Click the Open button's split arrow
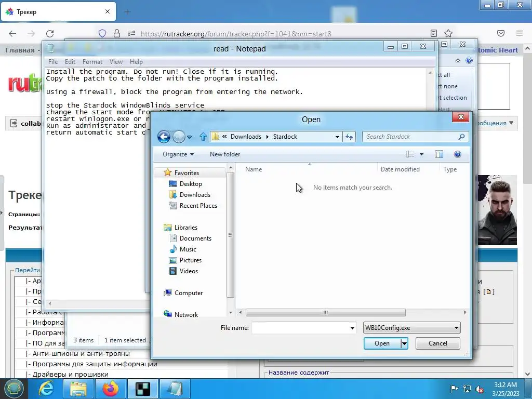 tap(404, 343)
